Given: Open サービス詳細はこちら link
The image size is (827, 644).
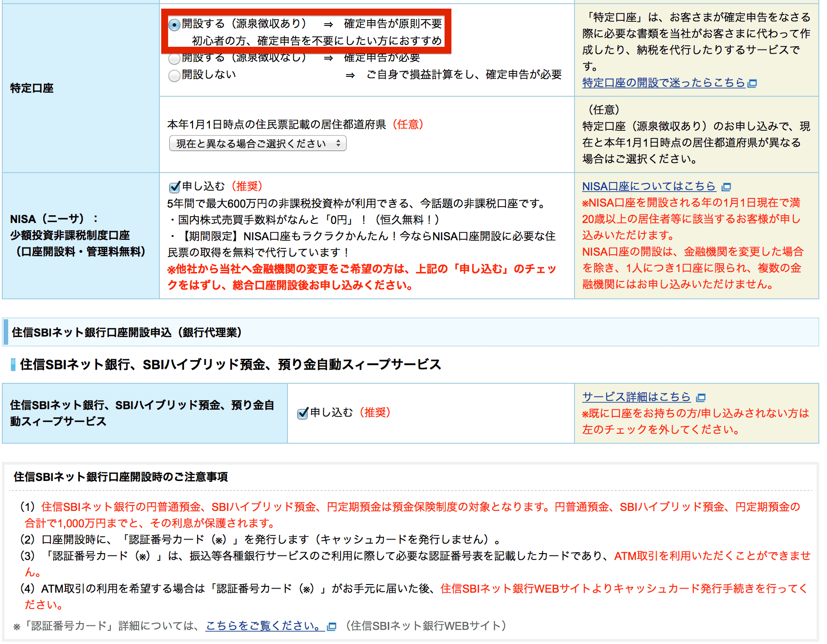Looking at the screenshot, I should click(636, 397).
